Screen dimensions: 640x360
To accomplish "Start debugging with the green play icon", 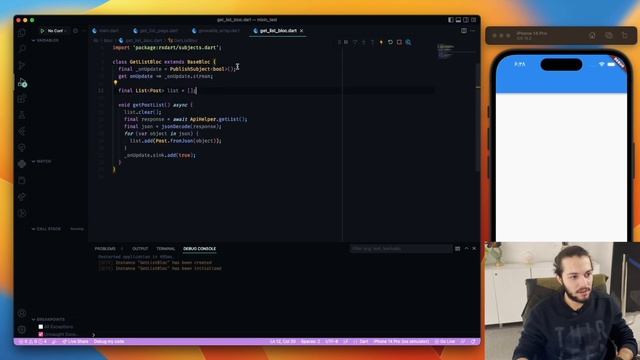I will tap(42, 31).
